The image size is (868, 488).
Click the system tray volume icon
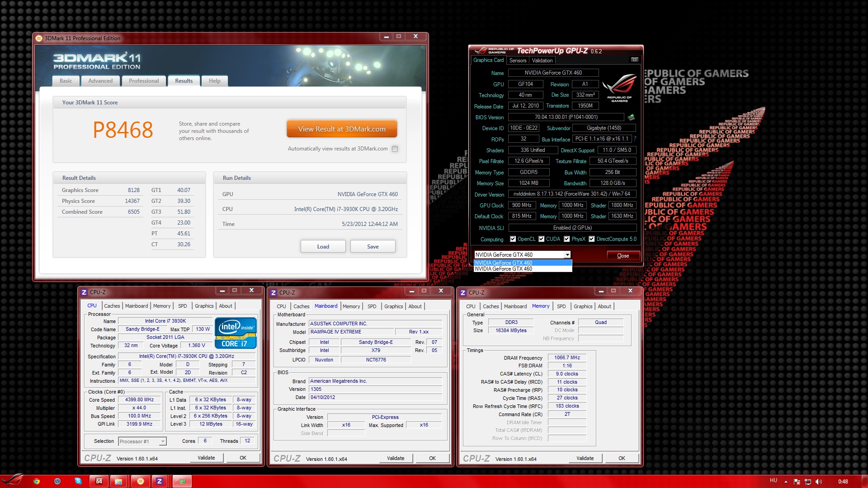(x=818, y=482)
